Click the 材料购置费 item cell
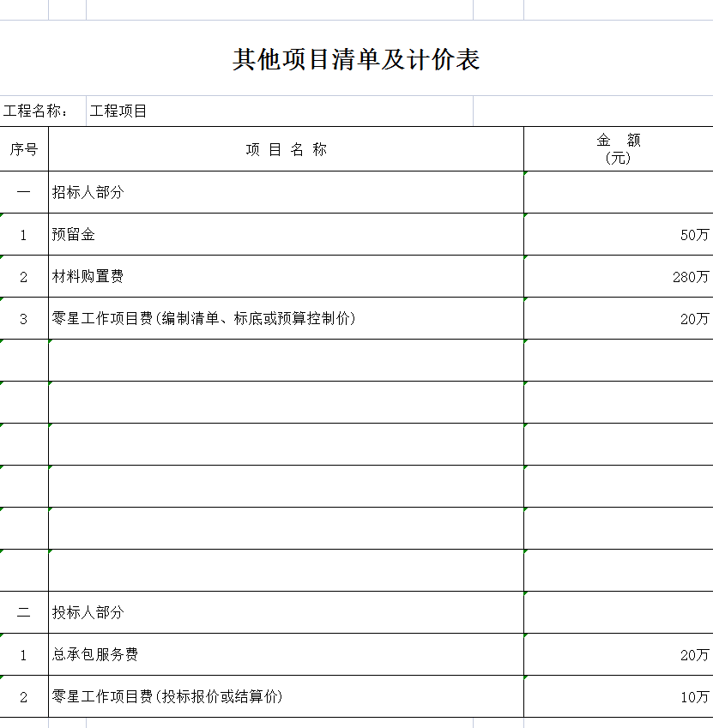Viewport: 713px width, 728px height. click(286, 276)
